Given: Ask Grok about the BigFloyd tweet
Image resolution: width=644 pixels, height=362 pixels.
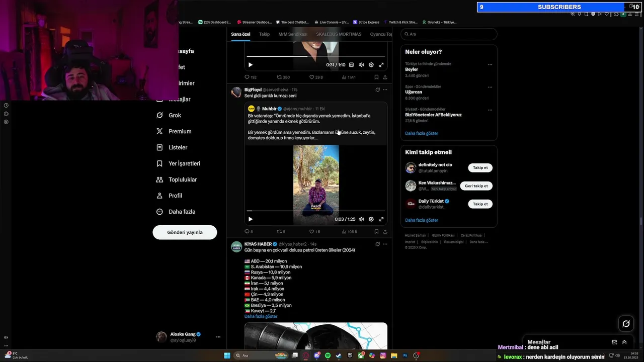Looking at the screenshot, I should (x=377, y=89).
